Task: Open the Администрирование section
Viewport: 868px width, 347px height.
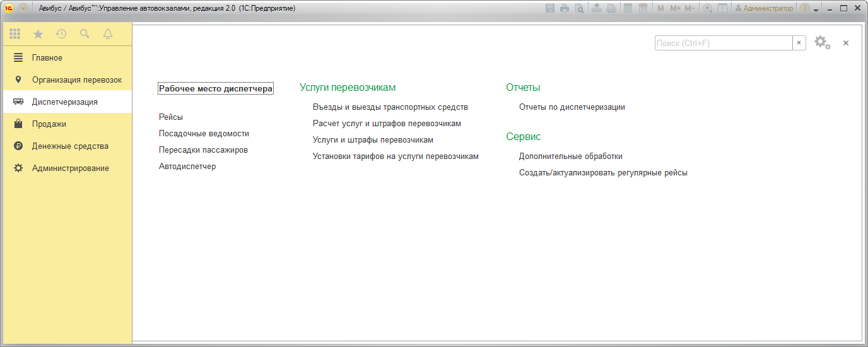Action: (x=70, y=168)
